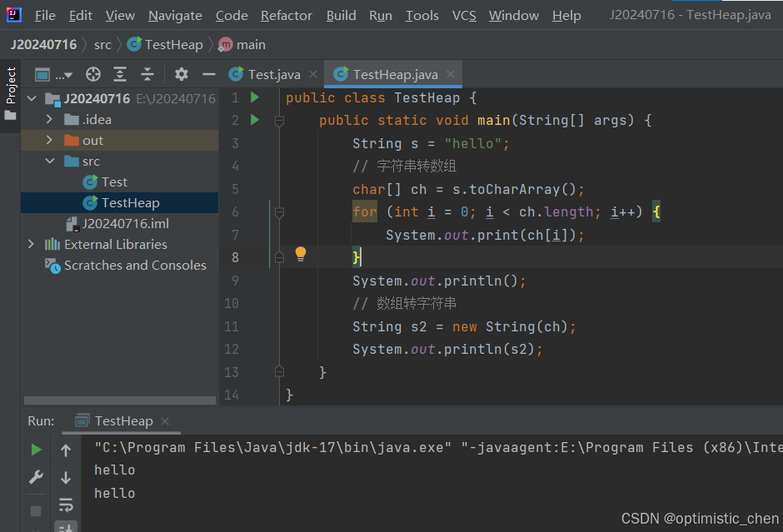The width and height of the screenshot is (783, 532).
Task: Close the TestHeap run tab
Action: click(x=165, y=421)
